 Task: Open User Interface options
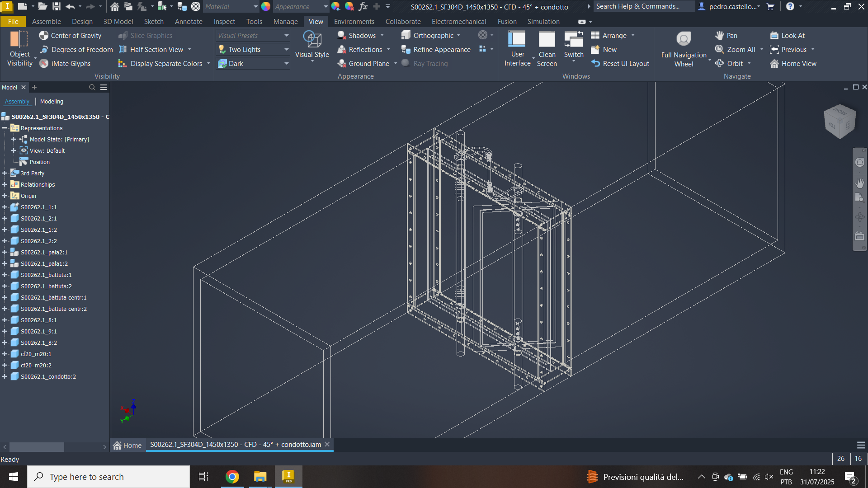click(517, 49)
